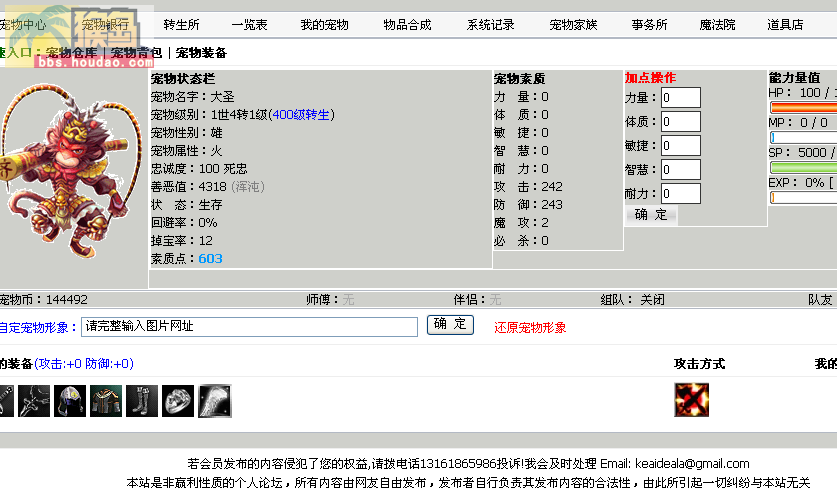The height and width of the screenshot is (491, 837).
Task: Select the helmet equipment slot
Action: pos(69,401)
